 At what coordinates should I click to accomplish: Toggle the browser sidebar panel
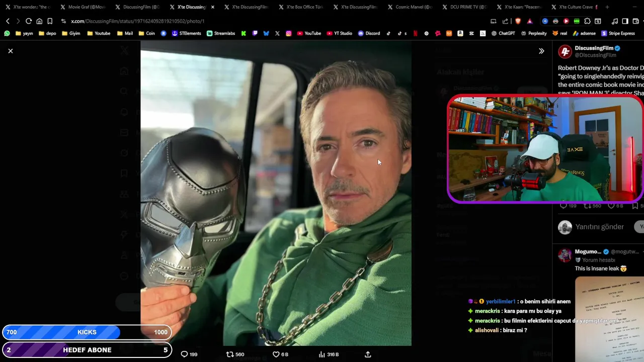(625, 21)
